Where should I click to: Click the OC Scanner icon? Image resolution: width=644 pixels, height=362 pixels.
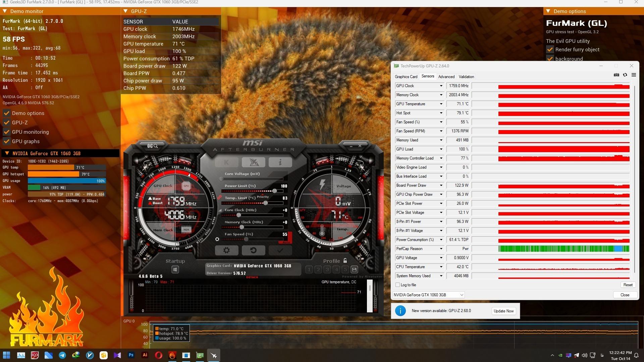pos(153,146)
